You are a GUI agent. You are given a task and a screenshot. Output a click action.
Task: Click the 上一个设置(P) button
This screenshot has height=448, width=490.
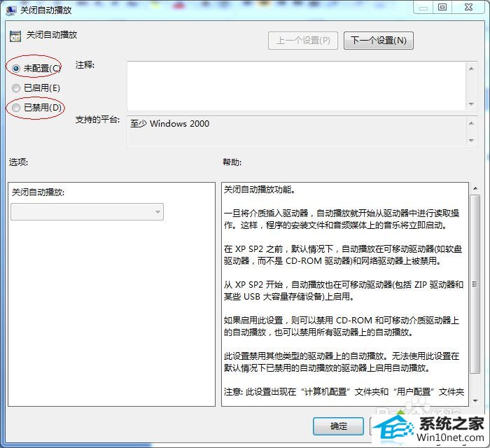(303, 41)
